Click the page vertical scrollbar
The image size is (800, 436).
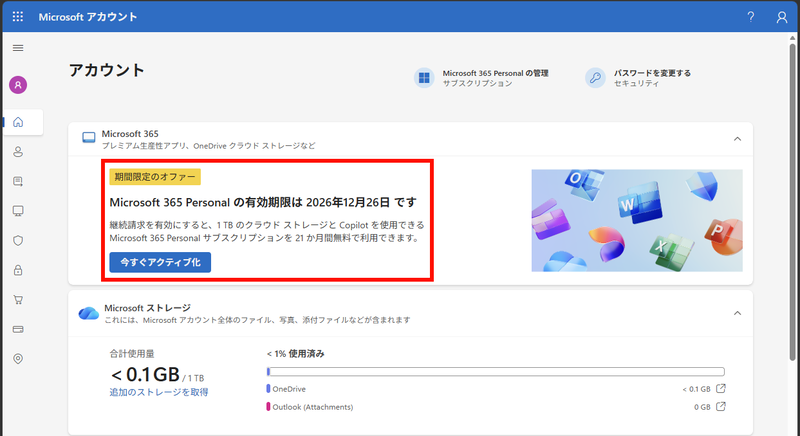792,204
